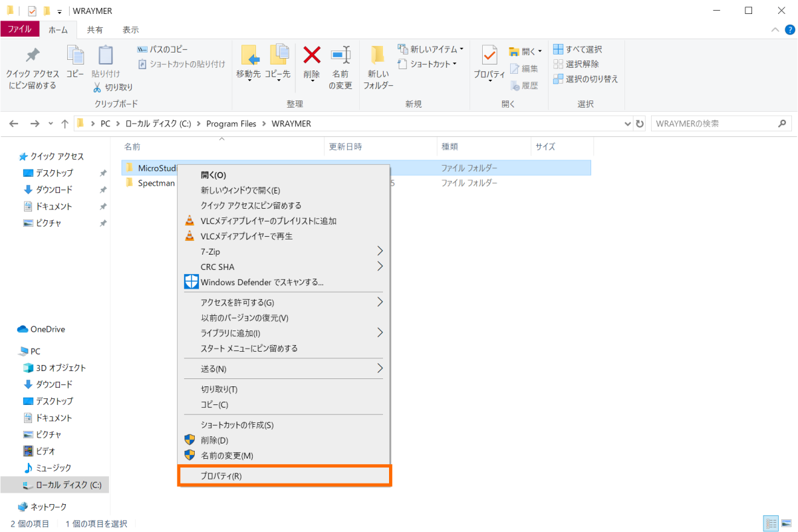Switch to the 表示 ribbon tab
This screenshot has width=798, height=532.
(x=130, y=30)
